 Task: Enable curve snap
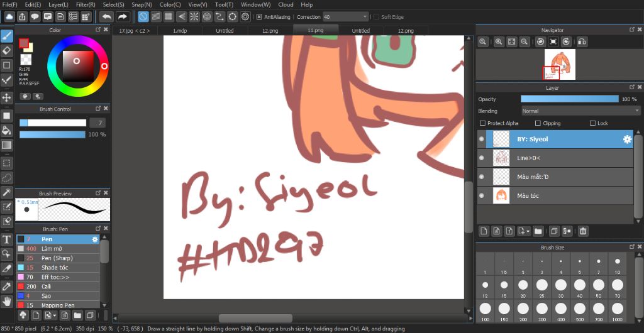coord(219,17)
